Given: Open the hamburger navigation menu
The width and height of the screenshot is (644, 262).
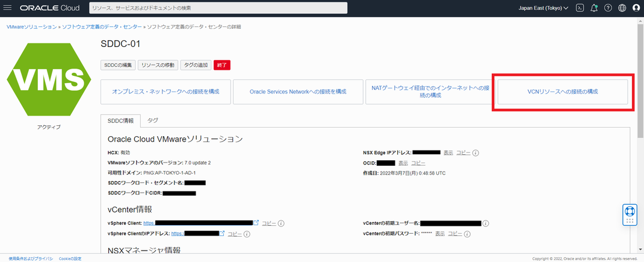Looking at the screenshot, I should pyautogui.click(x=7, y=8).
